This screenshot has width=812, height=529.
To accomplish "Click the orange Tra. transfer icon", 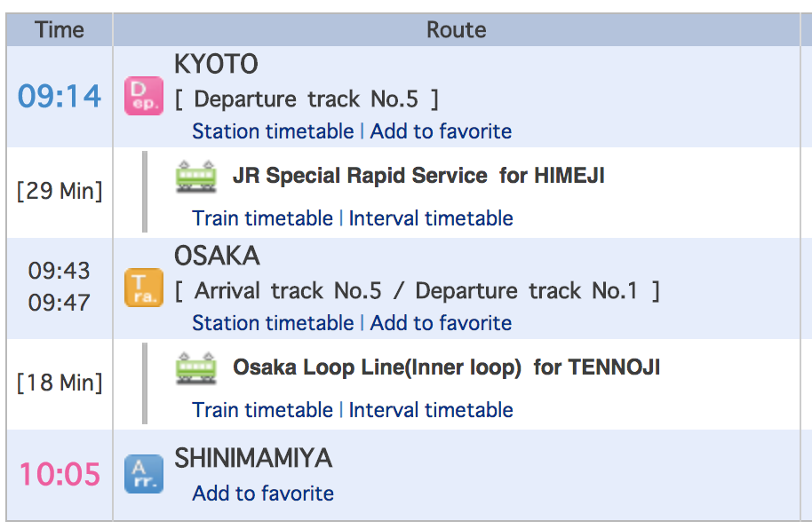I will pos(144,288).
